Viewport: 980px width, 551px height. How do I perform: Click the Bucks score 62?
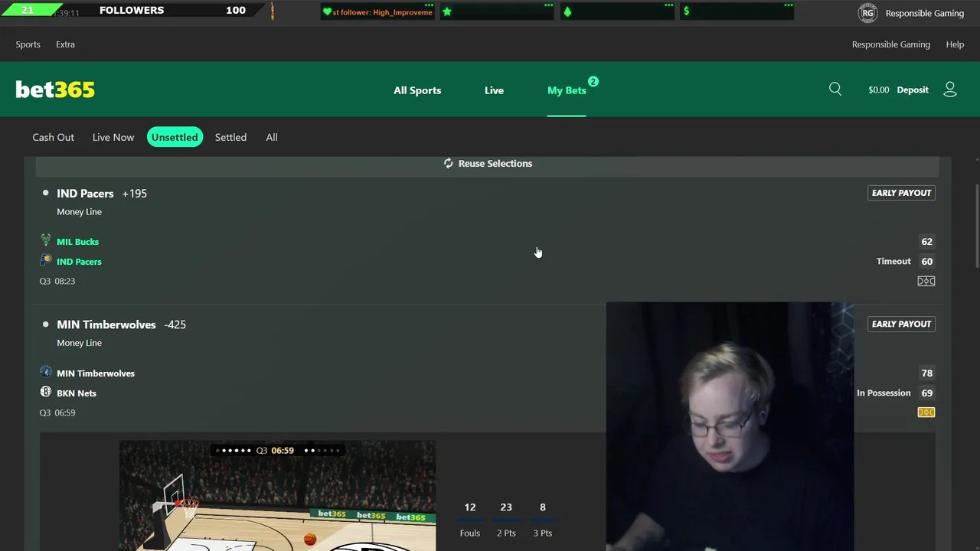point(926,241)
